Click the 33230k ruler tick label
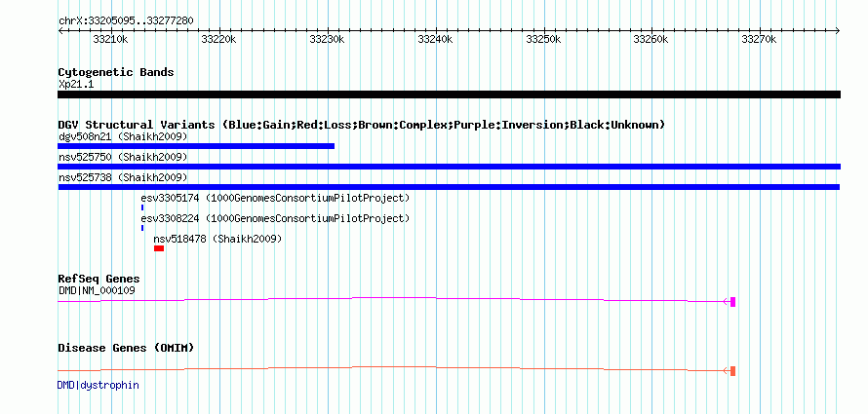The height and width of the screenshot is (414, 868). click(327, 39)
